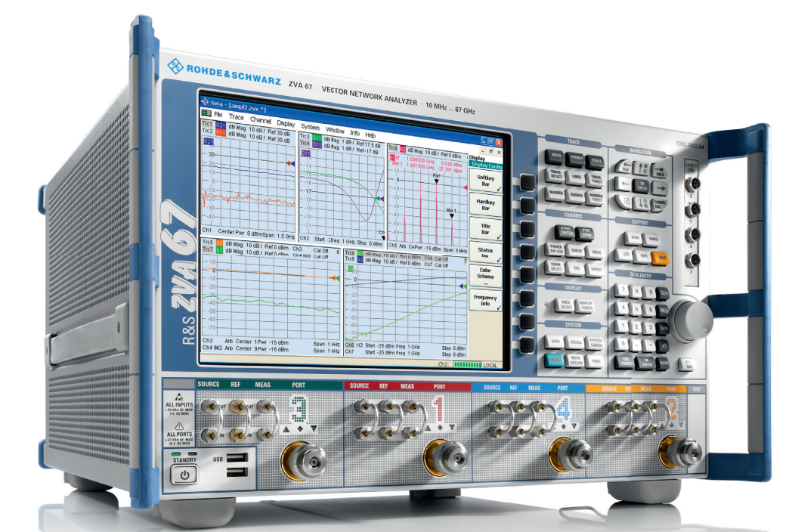Push the SAVE hardkey
Screen dimensions: 792x532
(555, 342)
